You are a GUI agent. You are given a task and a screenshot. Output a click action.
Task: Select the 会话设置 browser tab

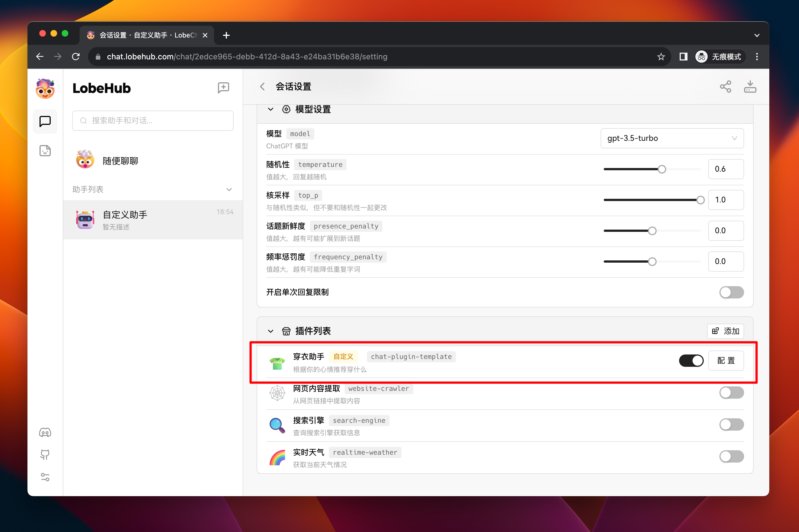pyautogui.click(x=147, y=35)
